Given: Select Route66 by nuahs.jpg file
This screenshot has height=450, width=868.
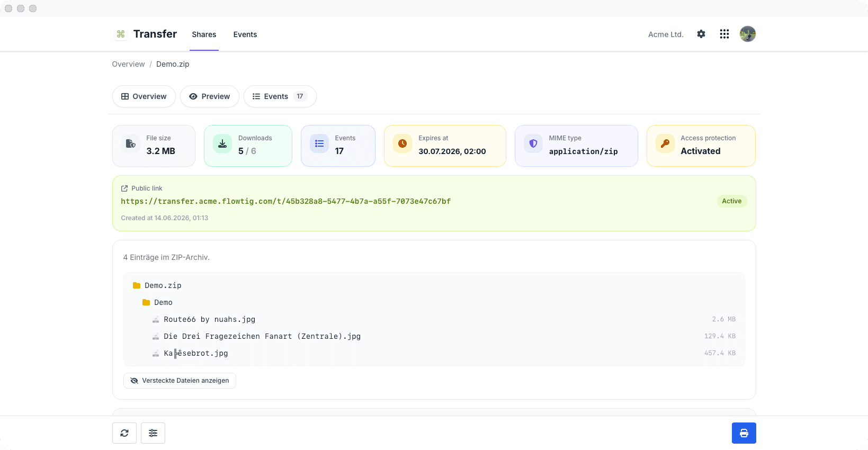Looking at the screenshot, I should tap(434, 319).
